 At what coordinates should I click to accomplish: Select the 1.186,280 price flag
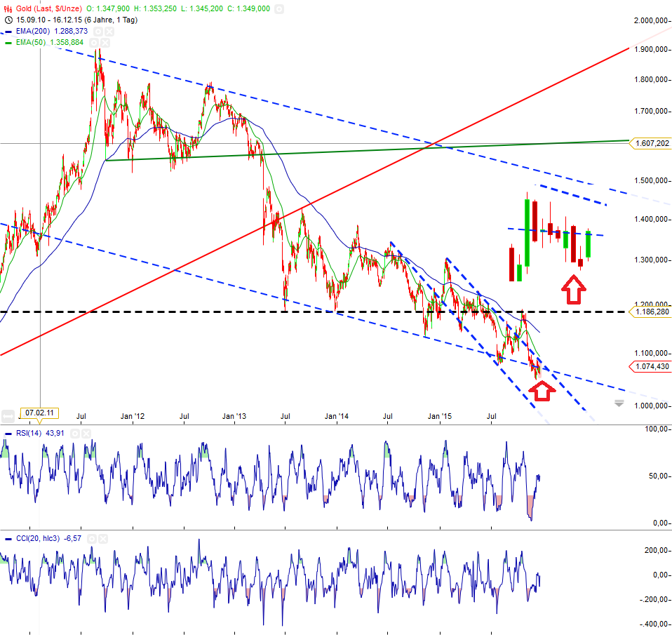(x=651, y=312)
